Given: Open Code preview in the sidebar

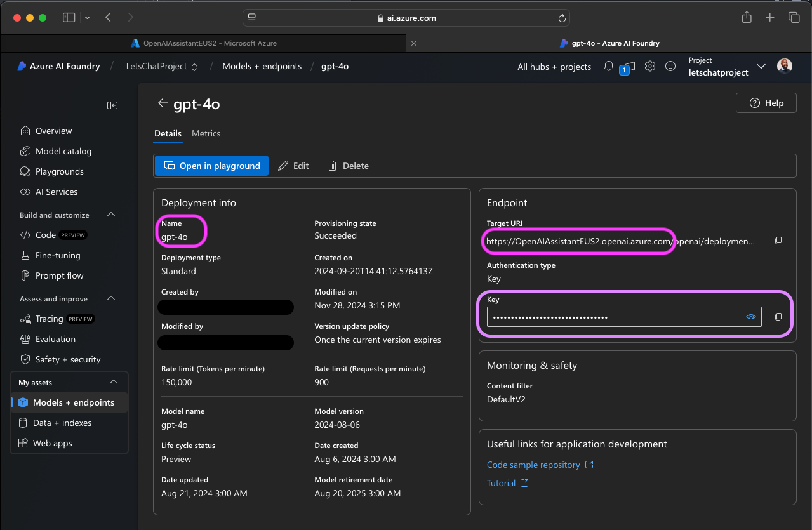Looking at the screenshot, I should click(53, 235).
